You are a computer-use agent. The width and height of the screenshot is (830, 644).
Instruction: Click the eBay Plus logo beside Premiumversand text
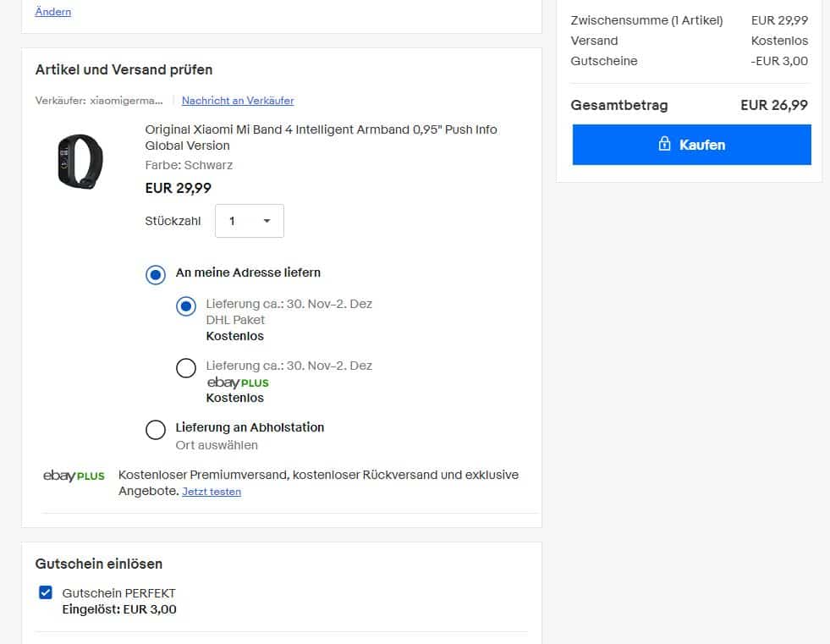pyautogui.click(x=74, y=476)
